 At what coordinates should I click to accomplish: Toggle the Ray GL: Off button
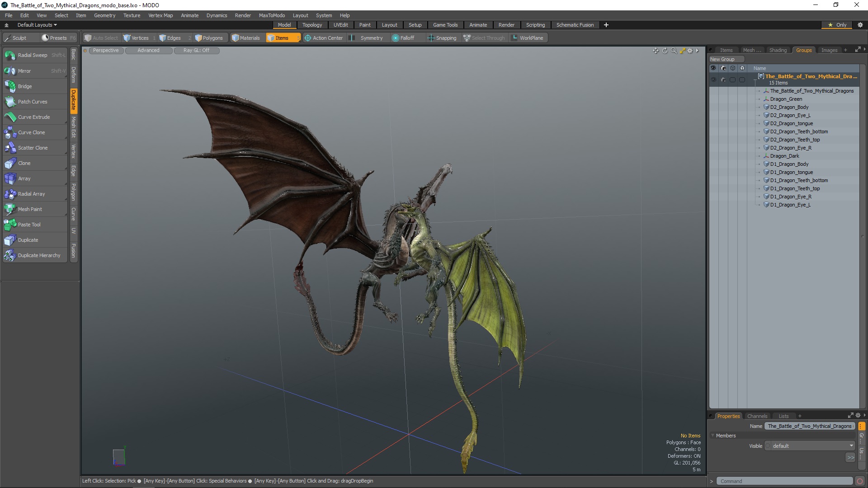[x=197, y=51]
